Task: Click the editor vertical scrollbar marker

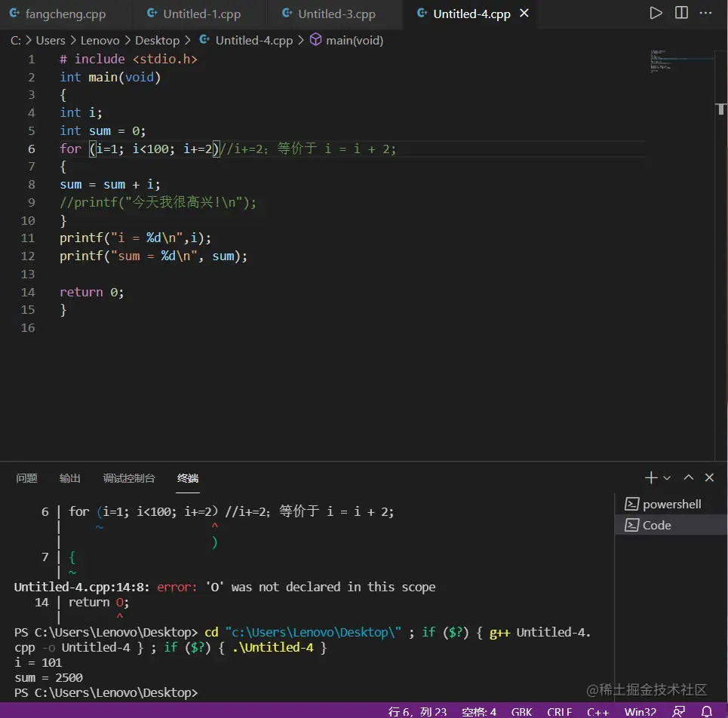Action: [721, 109]
